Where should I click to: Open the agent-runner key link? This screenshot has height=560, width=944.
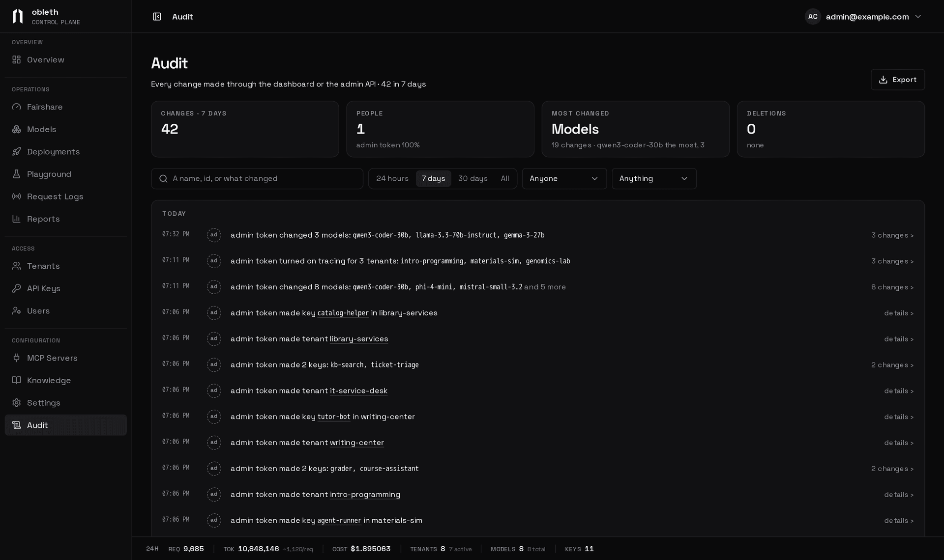(x=339, y=521)
